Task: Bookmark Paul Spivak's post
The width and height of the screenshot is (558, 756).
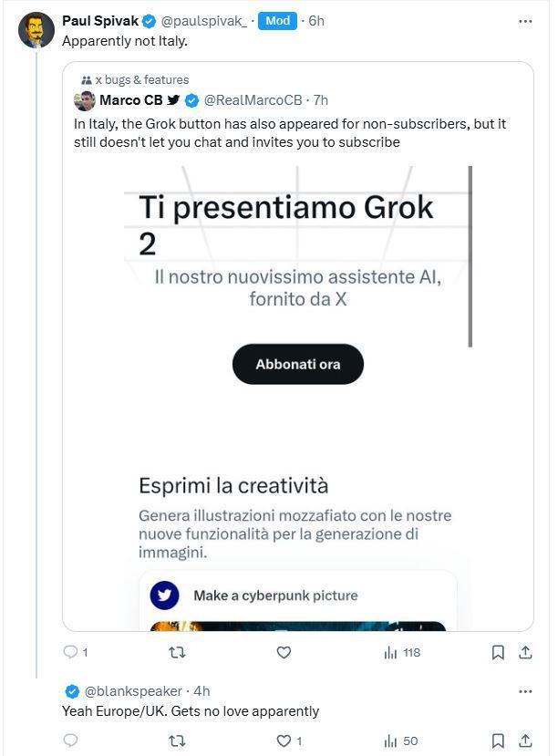Action: click(x=498, y=652)
